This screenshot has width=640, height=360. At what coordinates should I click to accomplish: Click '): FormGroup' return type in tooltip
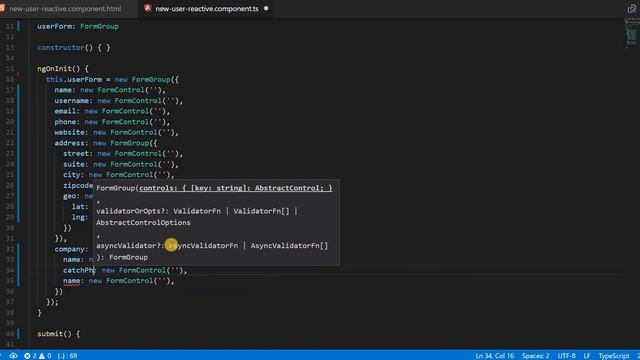click(122, 257)
